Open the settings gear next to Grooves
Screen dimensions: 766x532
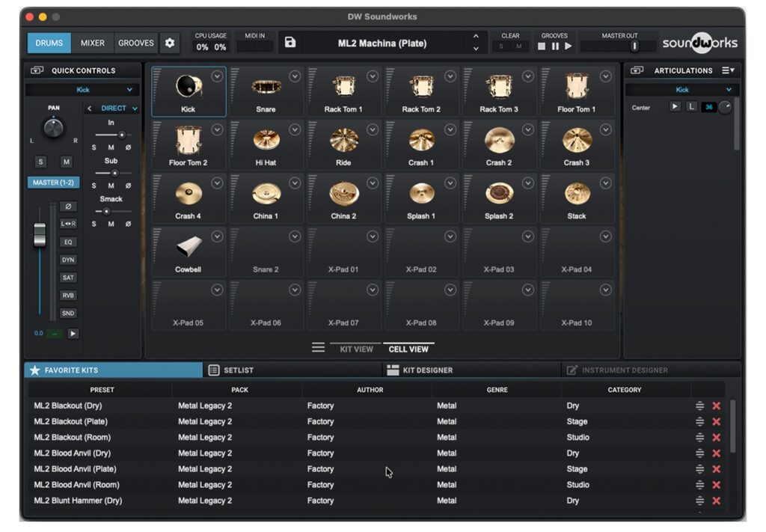tap(169, 43)
